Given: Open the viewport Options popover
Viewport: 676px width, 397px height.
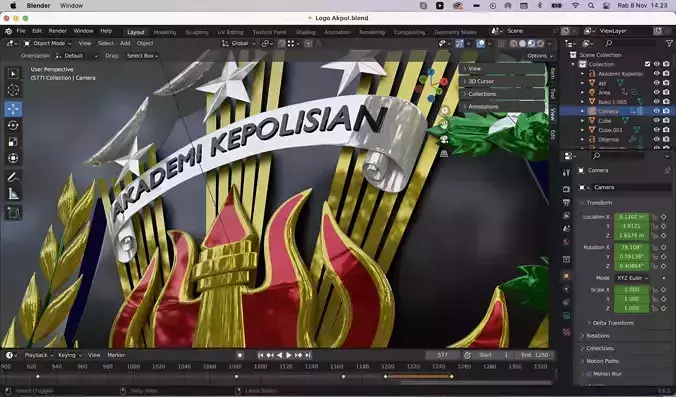Looking at the screenshot, I should coord(540,56).
